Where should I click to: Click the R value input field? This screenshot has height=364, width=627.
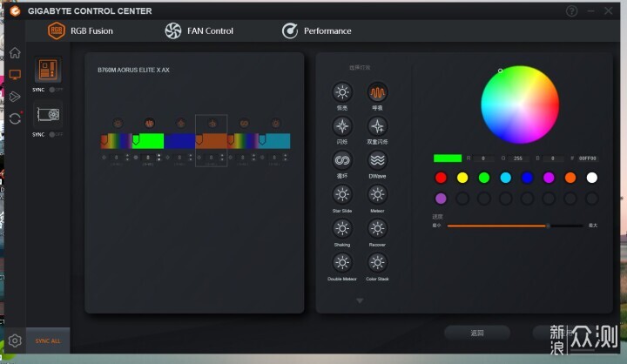pyautogui.click(x=483, y=158)
